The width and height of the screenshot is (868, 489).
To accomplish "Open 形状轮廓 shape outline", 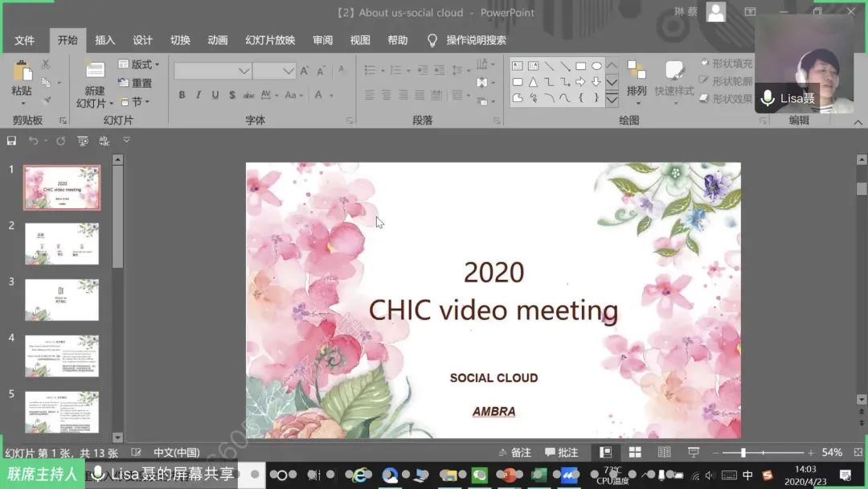I will [726, 81].
